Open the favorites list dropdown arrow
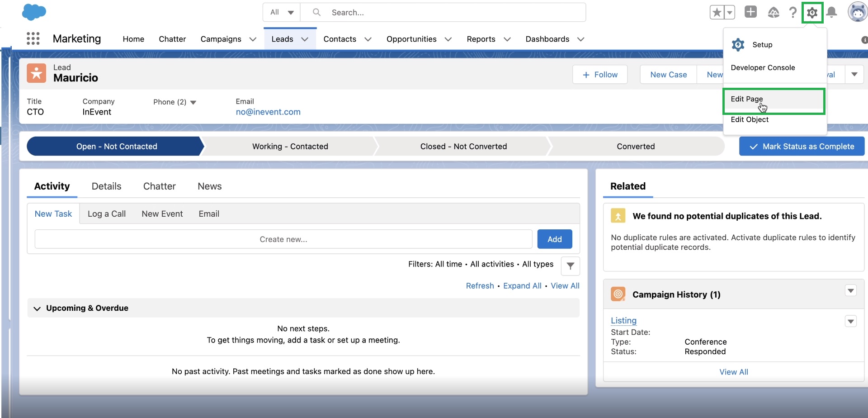The width and height of the screenshot is (868, 418). pos(729,12)
